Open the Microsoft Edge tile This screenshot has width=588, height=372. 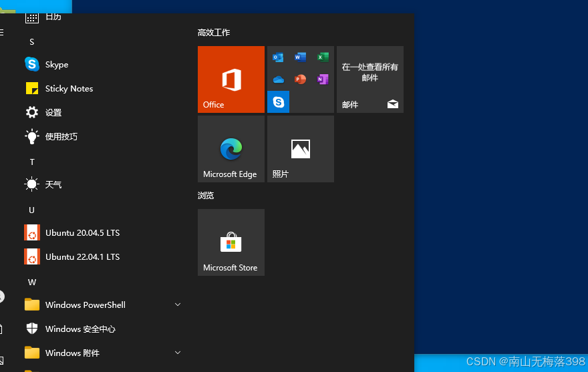point(231,149)
